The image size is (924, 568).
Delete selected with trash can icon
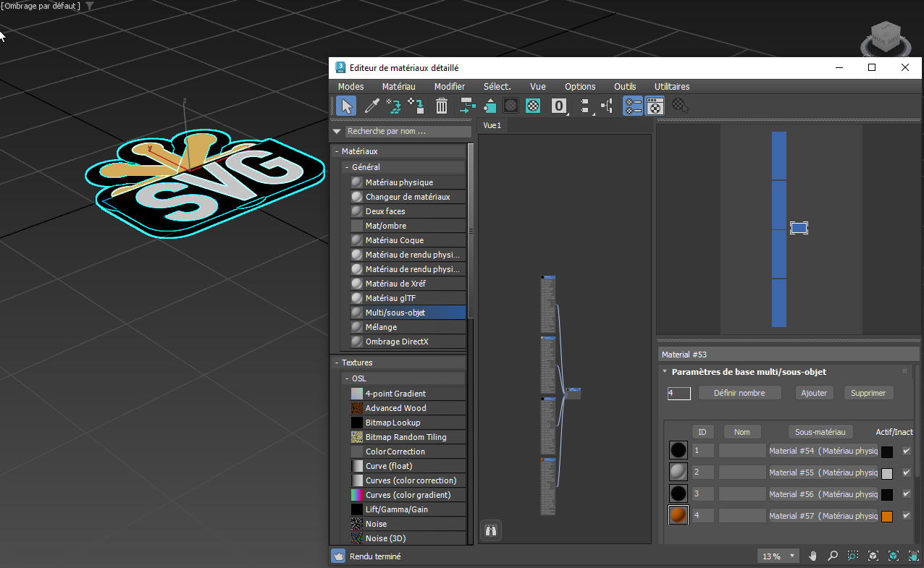point(442,106)
